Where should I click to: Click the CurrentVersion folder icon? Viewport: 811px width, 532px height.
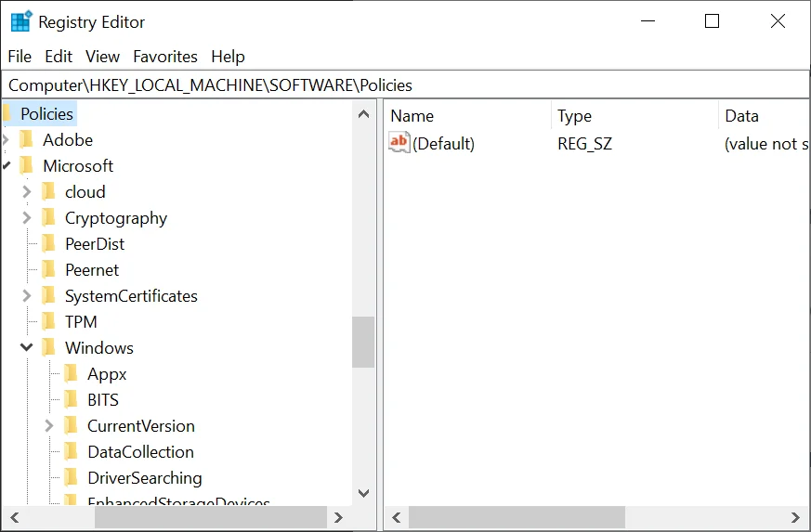click(71, 425)
